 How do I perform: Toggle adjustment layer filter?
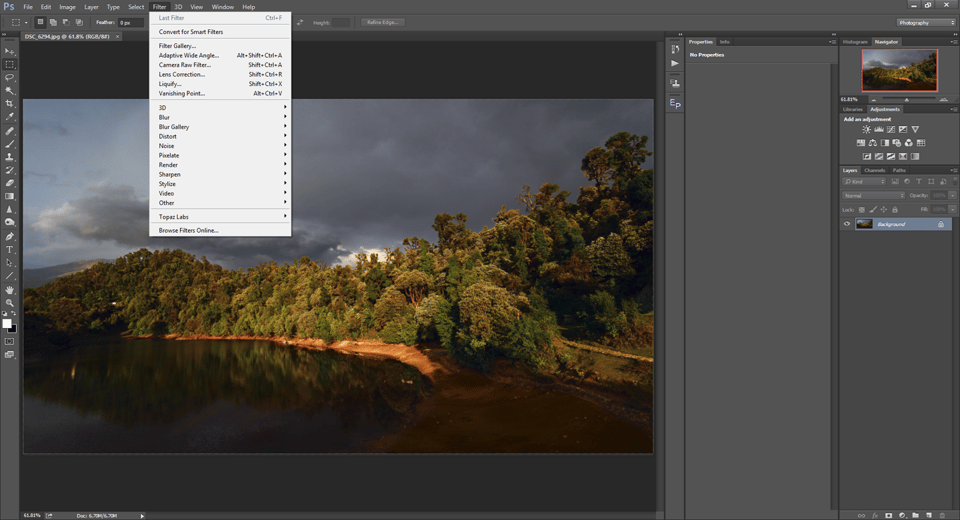click(x=907, y=182)
